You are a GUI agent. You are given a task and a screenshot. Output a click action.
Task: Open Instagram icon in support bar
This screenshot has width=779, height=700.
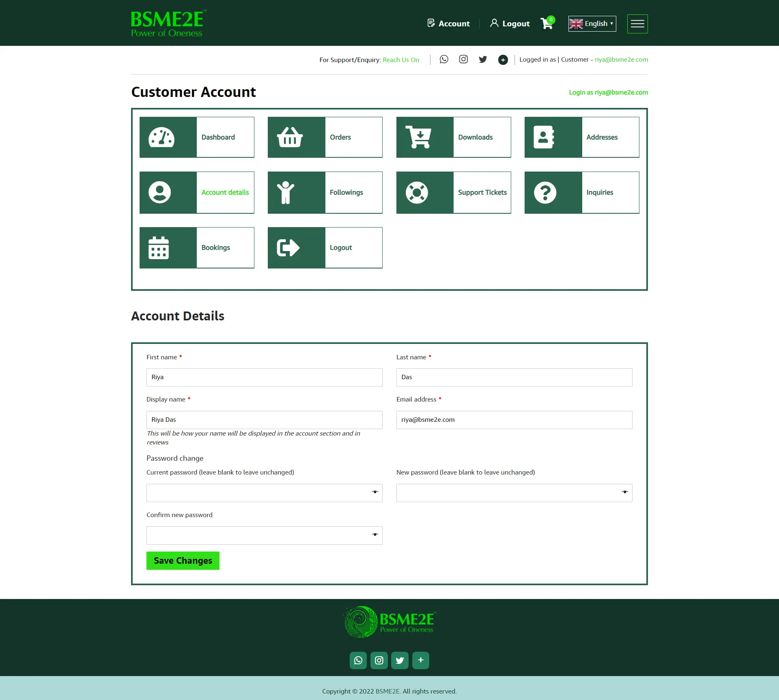click(463, 60)
